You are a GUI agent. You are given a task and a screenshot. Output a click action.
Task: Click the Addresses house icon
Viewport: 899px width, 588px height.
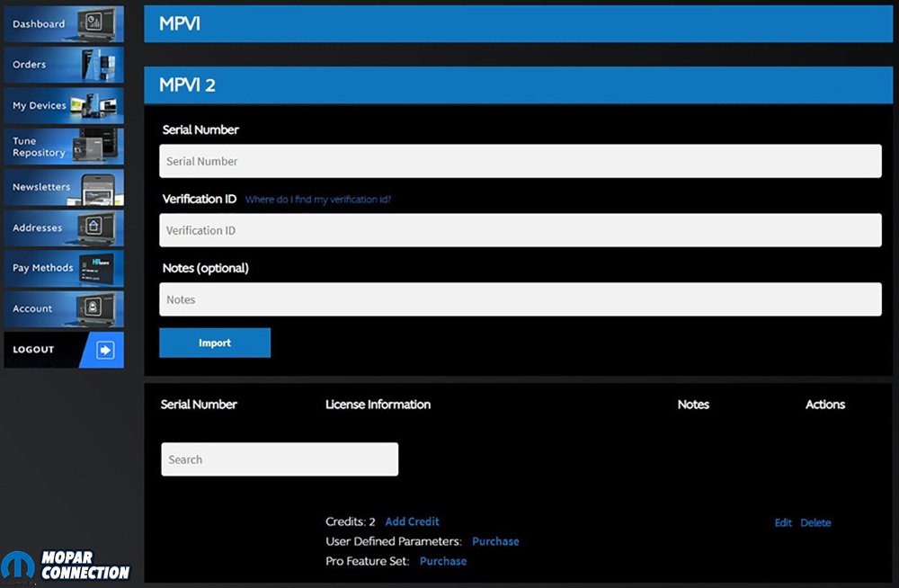tap(93, 227)
